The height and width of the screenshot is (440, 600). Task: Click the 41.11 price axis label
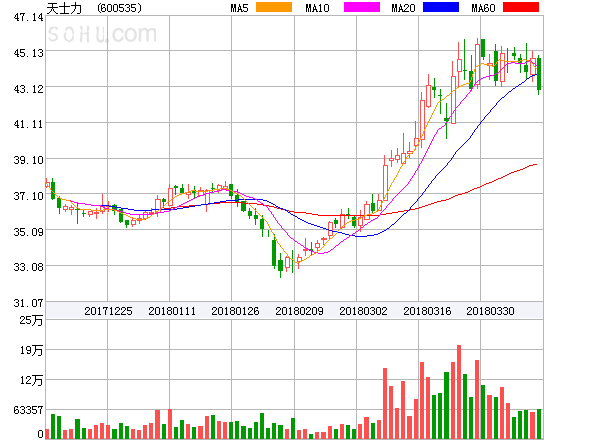(28, 124)
